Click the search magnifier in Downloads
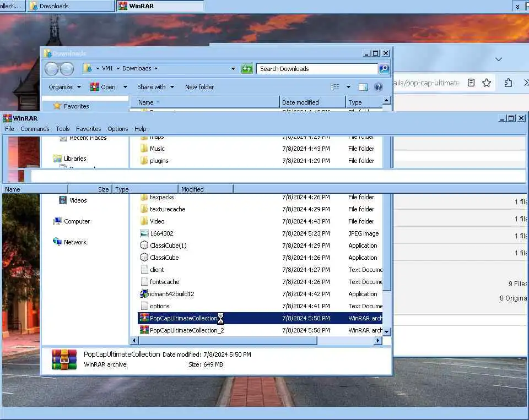The image size is (529, 420). click(x=384, y=69)
